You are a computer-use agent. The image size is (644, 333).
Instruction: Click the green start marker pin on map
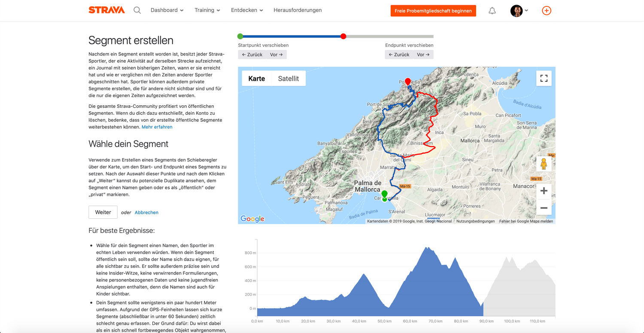[x=385, y=194]
